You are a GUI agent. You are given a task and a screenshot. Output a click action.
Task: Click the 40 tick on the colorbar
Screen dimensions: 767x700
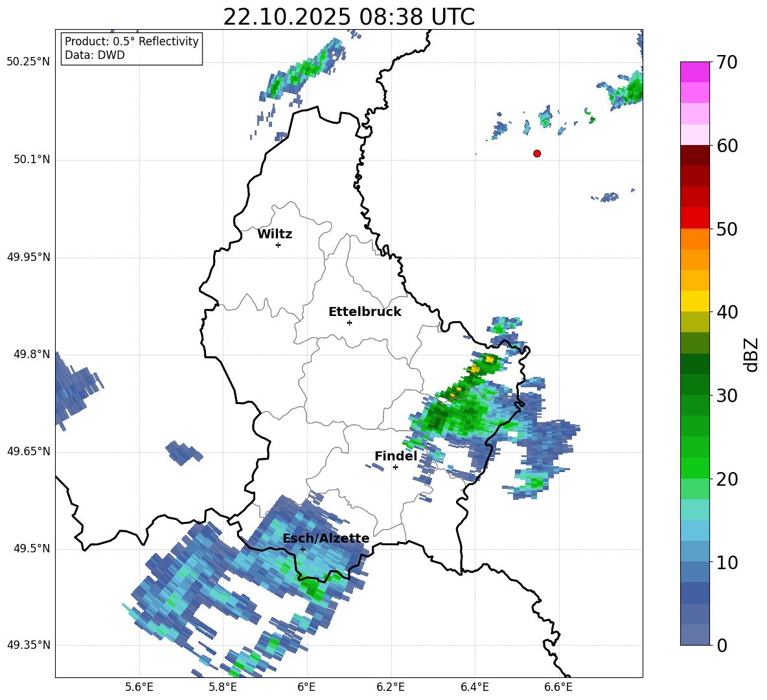pos(727,312)
